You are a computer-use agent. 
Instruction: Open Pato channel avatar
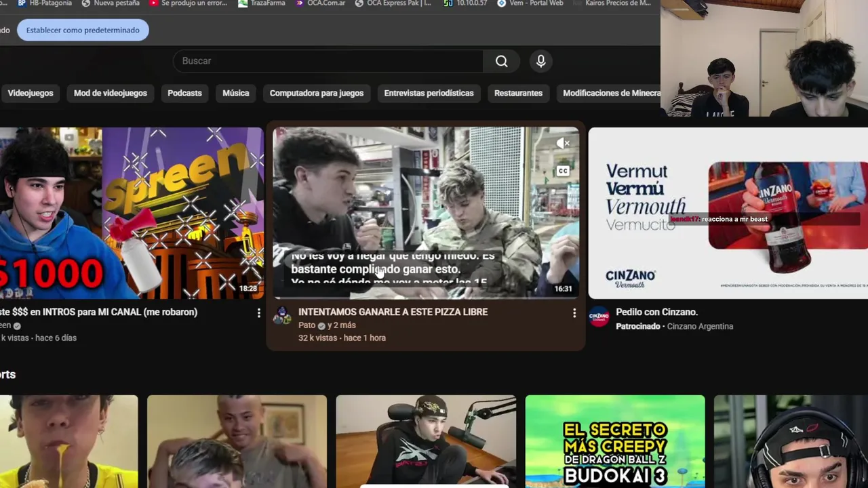282,316
